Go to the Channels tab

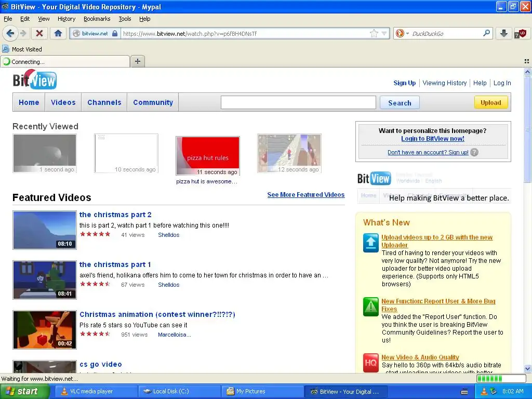click(104, 102)
